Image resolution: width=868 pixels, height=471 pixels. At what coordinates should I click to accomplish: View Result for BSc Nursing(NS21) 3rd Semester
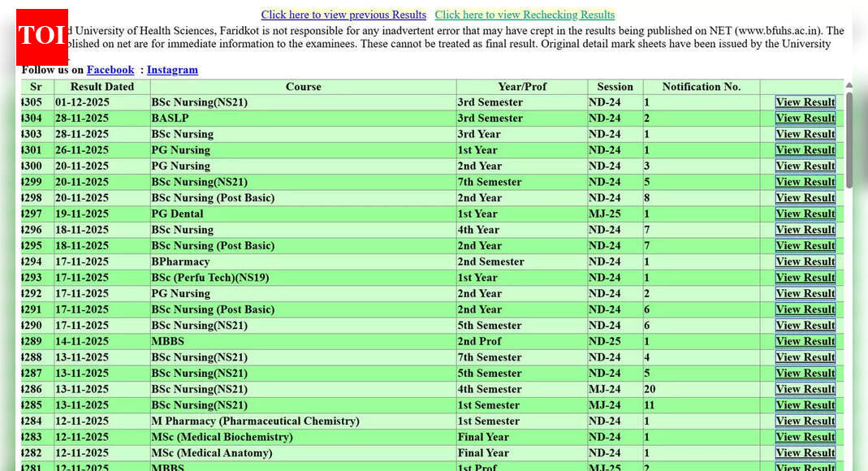[x=805, y=102]
